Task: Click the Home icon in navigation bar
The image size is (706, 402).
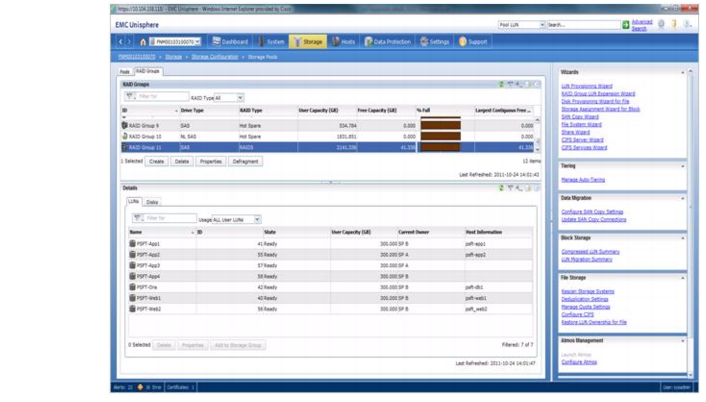Action: (143, 42)
